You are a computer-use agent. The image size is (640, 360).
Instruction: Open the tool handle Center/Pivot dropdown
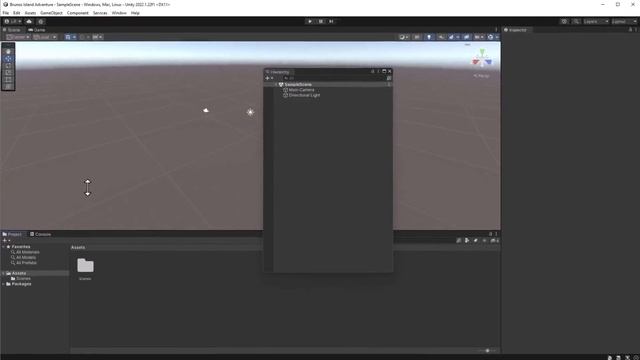coord(18,37)
